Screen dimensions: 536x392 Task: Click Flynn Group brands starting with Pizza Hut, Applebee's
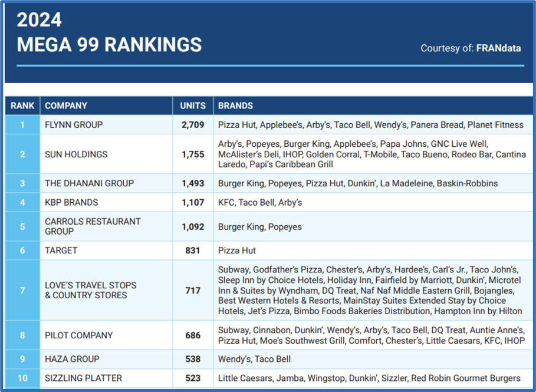tap(373, 125)
